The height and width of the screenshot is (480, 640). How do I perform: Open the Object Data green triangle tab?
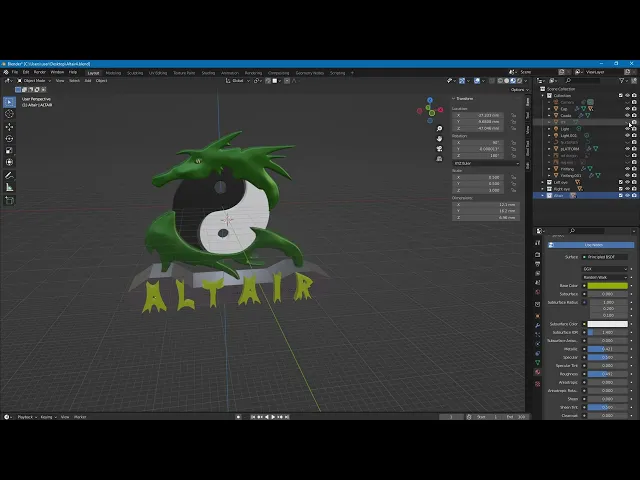(538, 362)
